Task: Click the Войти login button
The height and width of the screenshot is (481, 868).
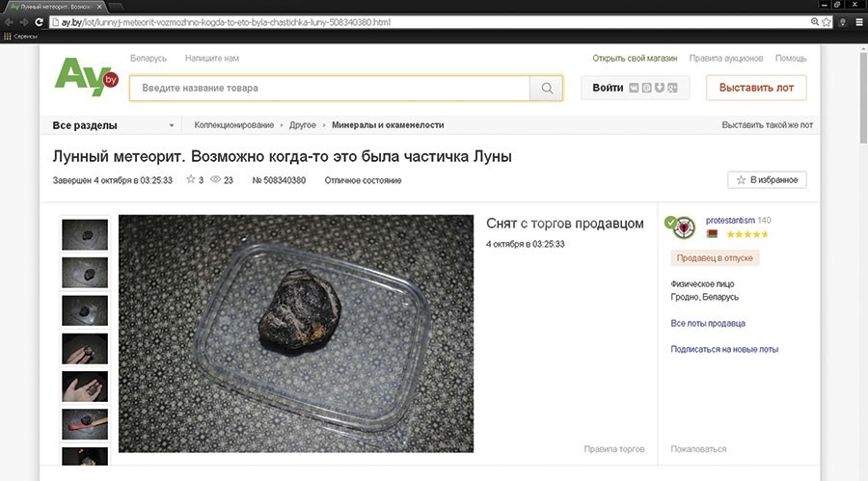Action: click(608, 88)
